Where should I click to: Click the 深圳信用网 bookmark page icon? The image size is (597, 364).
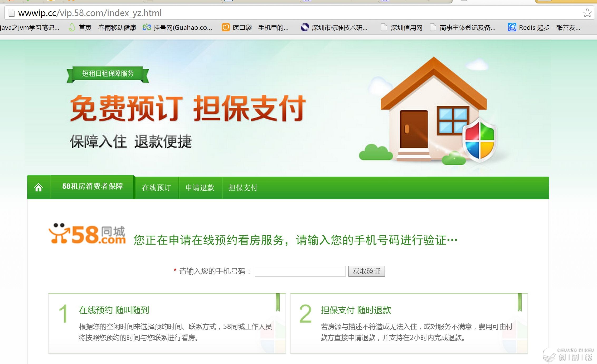tap(384, 27)
